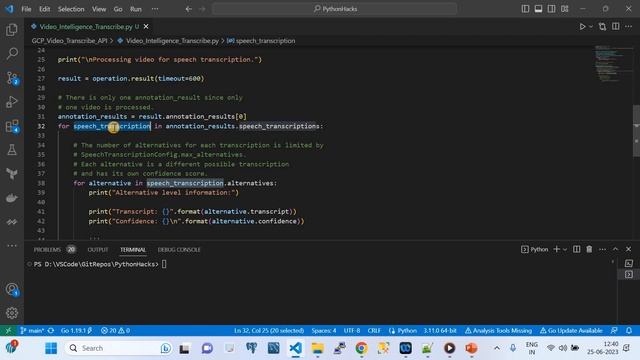Screen dimensions: 640x360
Task: Open the Edit menu
Action: [44, 9]
